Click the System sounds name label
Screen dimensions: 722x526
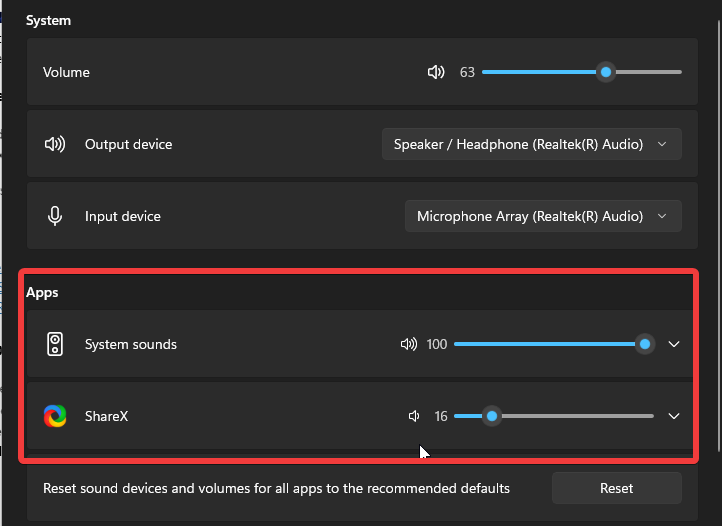tap(131, 345)
